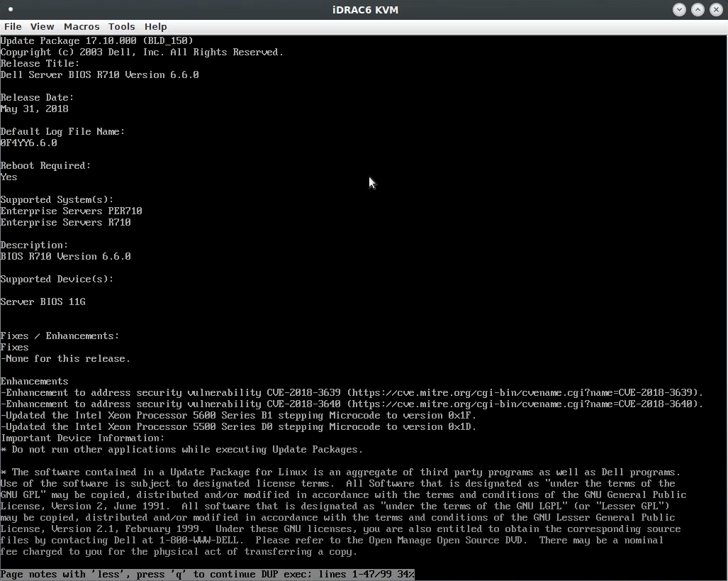Screen dimensions: 728x581
Task: Click the 'Release Title:' label
Action: [x=40, y=64]
